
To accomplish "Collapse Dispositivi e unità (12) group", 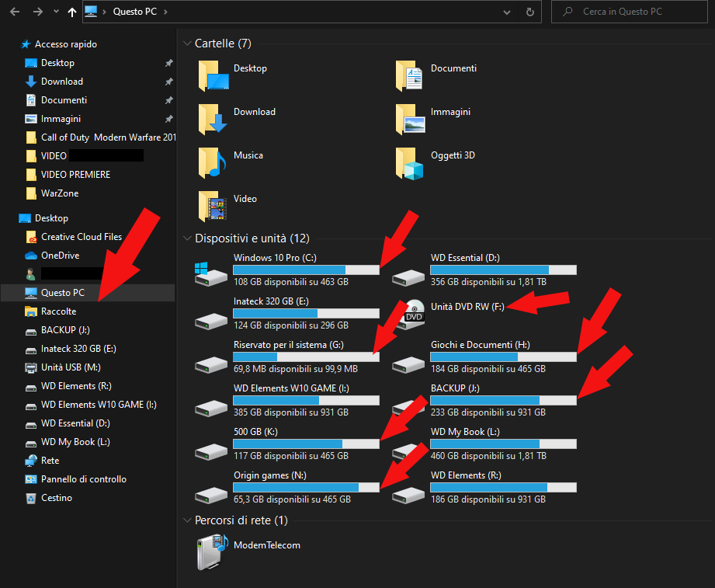I will 187,238.
